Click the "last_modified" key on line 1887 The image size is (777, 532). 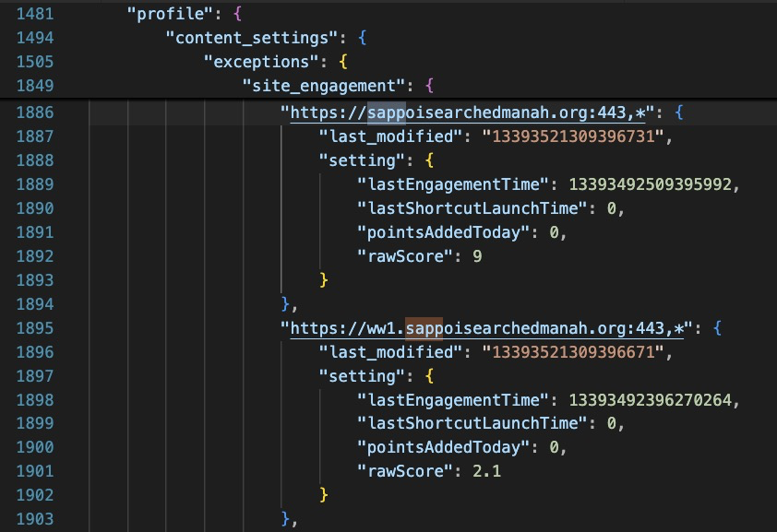click(391, 136)
